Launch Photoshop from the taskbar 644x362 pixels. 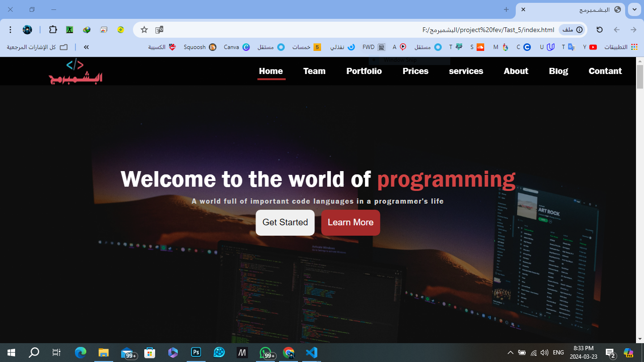196,352
